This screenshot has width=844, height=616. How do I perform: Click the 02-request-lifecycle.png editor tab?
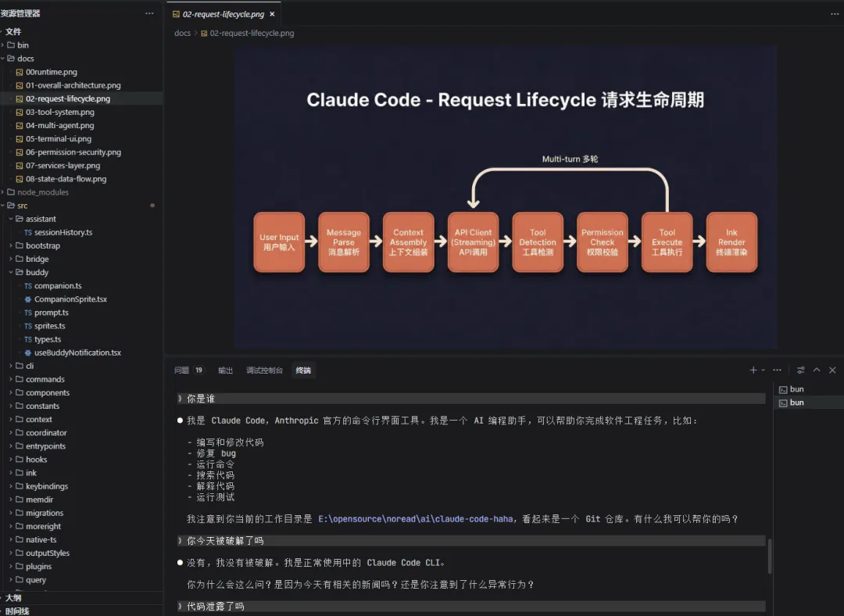224,14
